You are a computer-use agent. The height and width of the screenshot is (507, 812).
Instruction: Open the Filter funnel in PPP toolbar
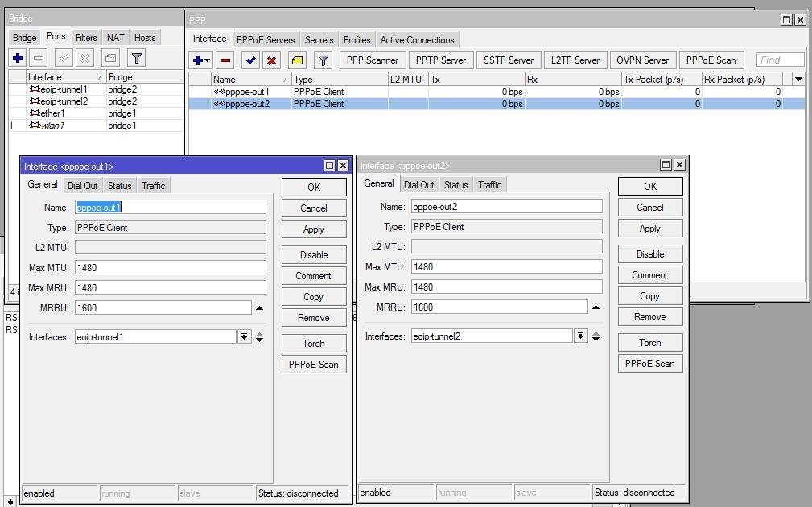(x=323, y=60)
